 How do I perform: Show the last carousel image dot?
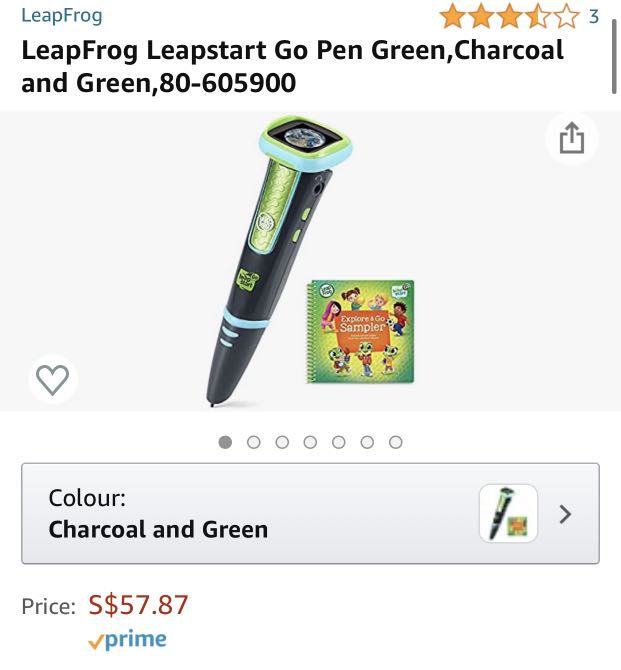396,442
